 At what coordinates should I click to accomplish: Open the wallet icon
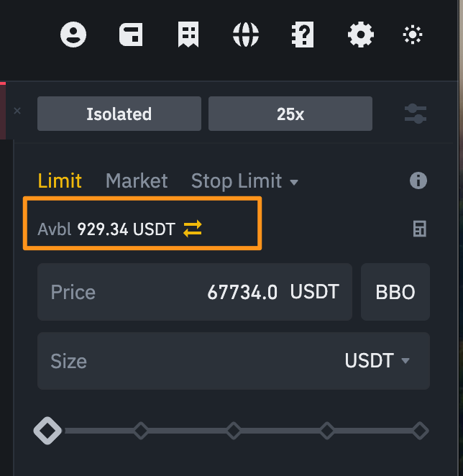[x=131, y=35]
